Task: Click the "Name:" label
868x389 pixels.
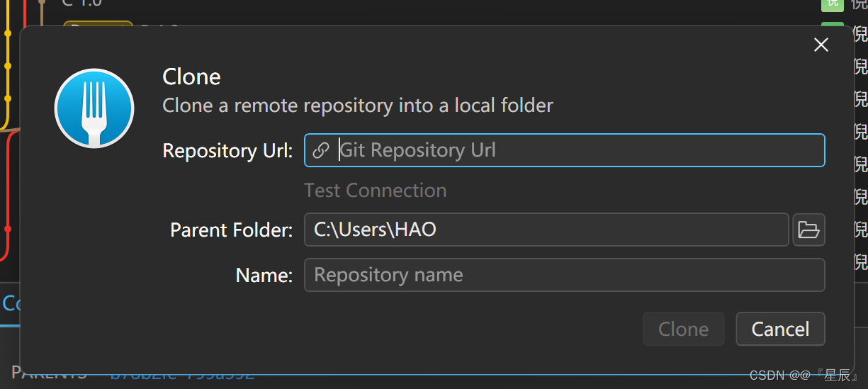Action: (264, 276)
